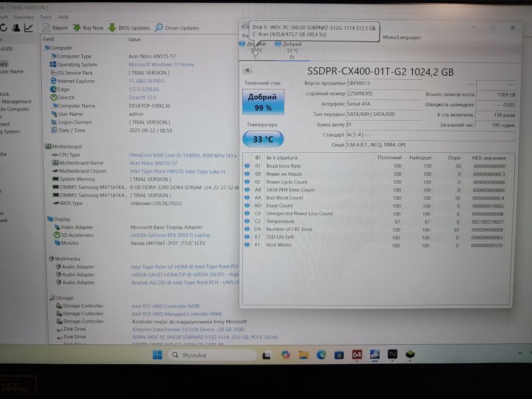This screenshot has height=399, width=532.
Task: Check BIOS Updates in AIDA64 toolbar
Action: coord(129,28)
